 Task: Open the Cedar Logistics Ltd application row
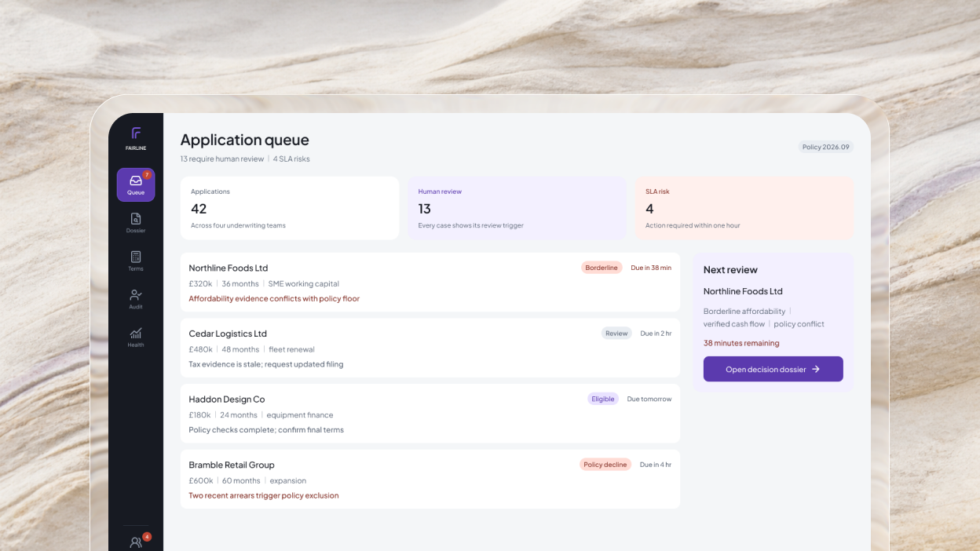coord(430,348)
